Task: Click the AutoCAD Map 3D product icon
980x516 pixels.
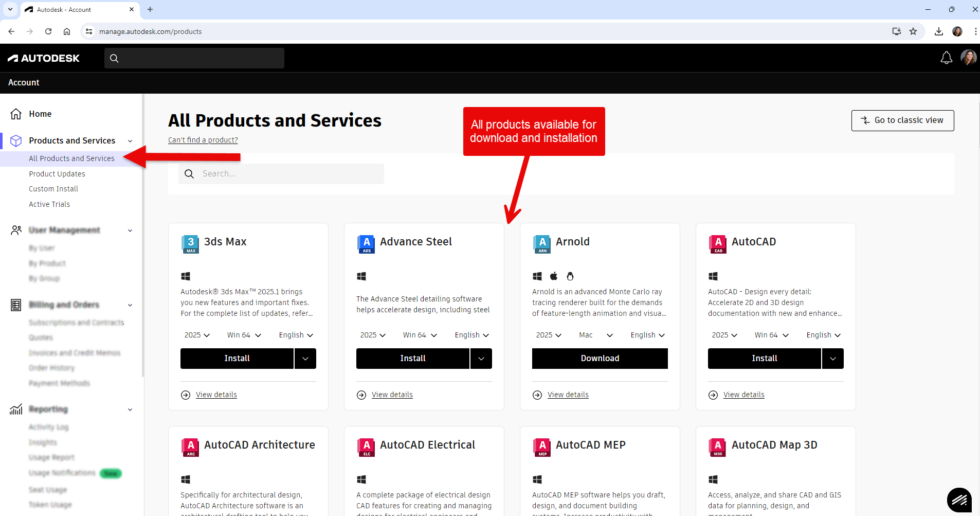Action: (x=718, y=447)
